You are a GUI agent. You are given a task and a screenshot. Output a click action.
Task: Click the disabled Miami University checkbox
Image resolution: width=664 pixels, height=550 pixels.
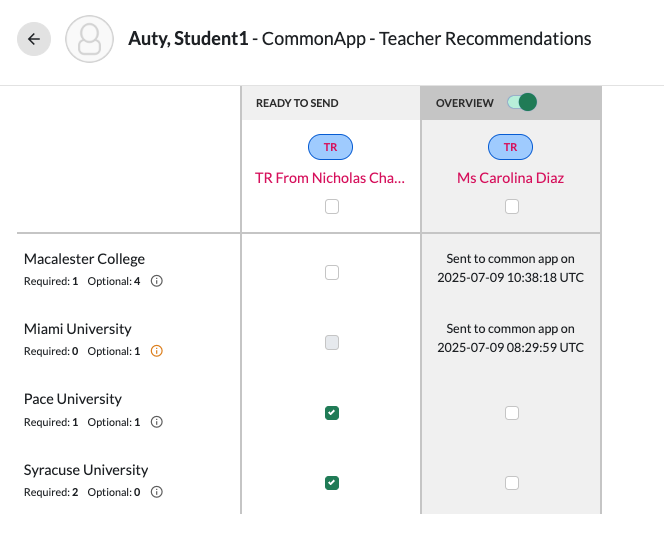(x=332, y=342)
